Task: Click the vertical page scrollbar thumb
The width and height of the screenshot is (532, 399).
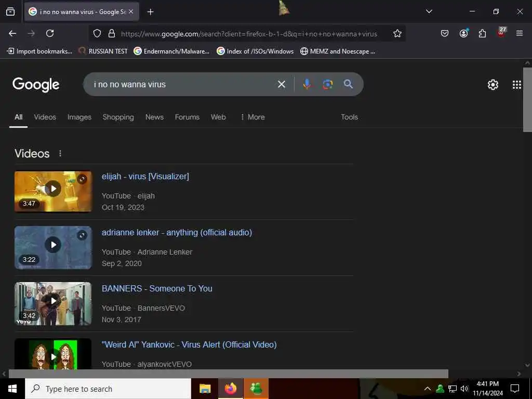Action: click(527, 100)
